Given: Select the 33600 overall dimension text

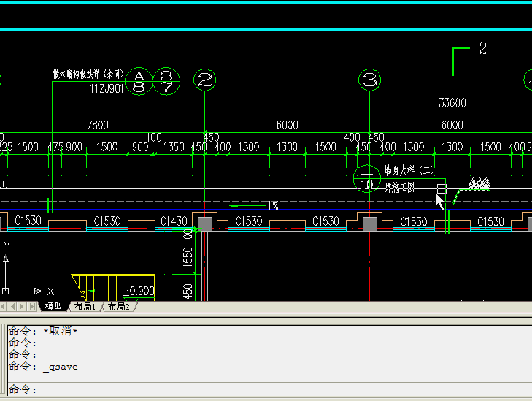Looking at the screenshot, I should pyautogui.click(x=452, y=103).
